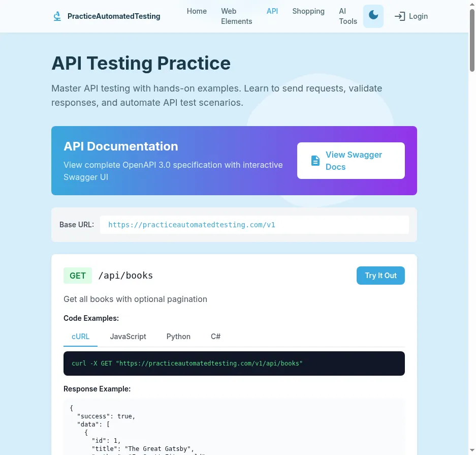The width and height of the screenshot is (476, 455).
Task: Select the API navigation item
Action: point(272,11)
